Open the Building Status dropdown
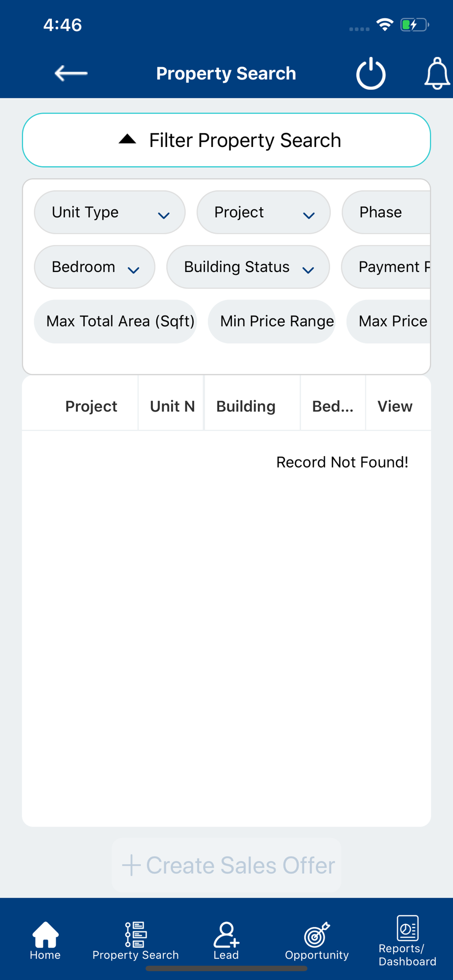This screenshot has width=453, height=980. (x=248, y=267)
